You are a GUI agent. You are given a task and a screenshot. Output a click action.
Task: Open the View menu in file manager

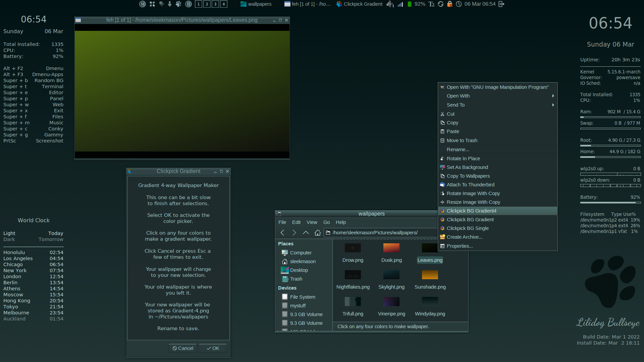pyautogui.click(x=312, y=222)
